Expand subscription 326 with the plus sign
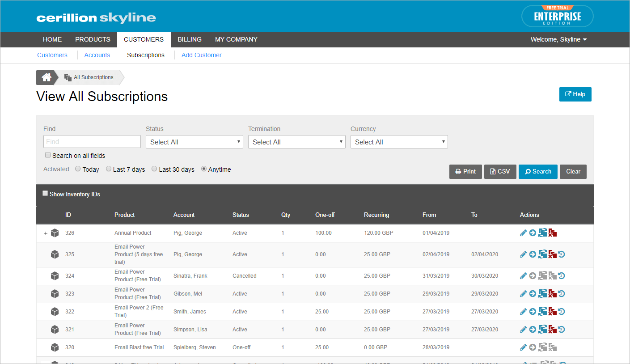630x364 pixels. 46,233
